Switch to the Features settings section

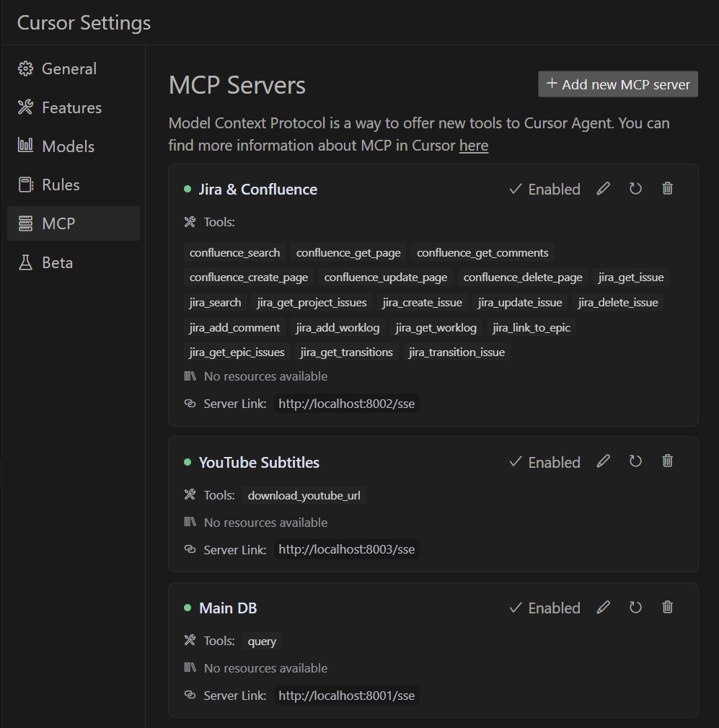(x=71, y=108)
